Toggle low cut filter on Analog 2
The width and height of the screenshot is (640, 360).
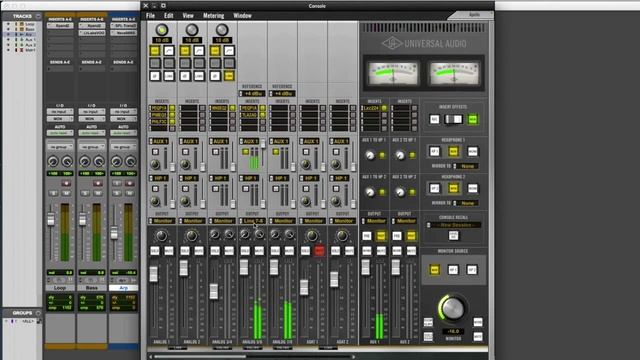(x=199, y=51)
